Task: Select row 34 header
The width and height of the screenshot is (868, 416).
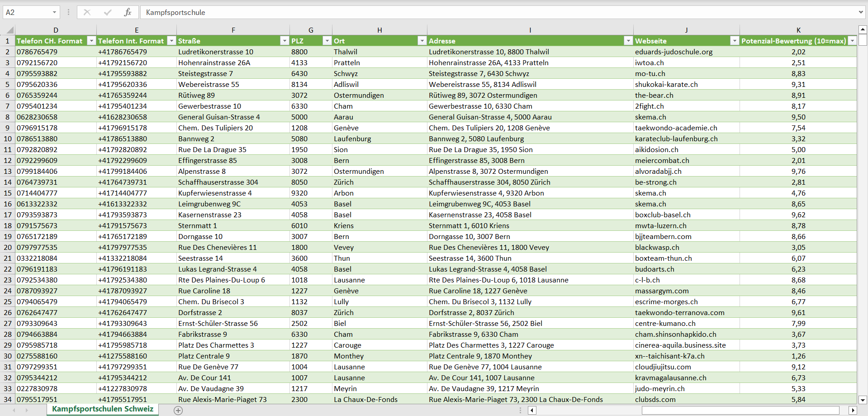Action: coord(8,399)
